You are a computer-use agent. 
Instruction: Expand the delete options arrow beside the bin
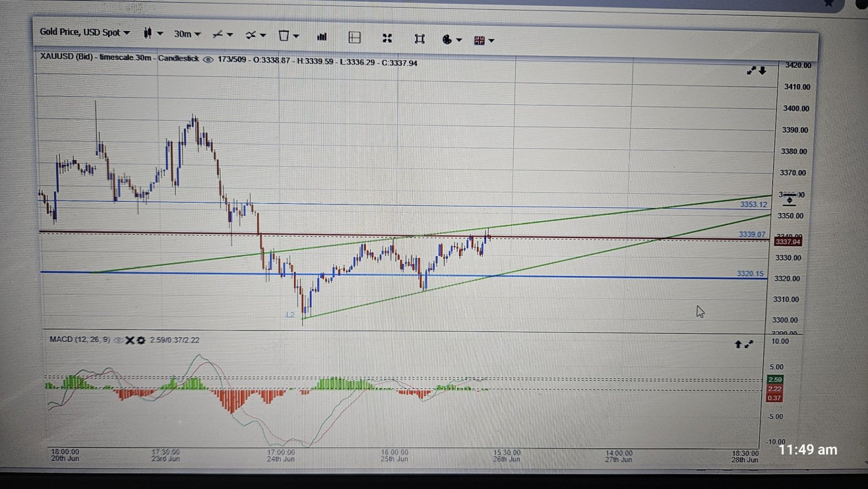click(x=296, y=36)
